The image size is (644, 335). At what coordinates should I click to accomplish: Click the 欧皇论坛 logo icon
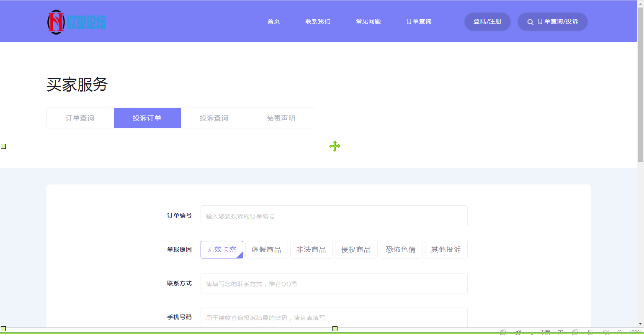[x=56, y=21]
